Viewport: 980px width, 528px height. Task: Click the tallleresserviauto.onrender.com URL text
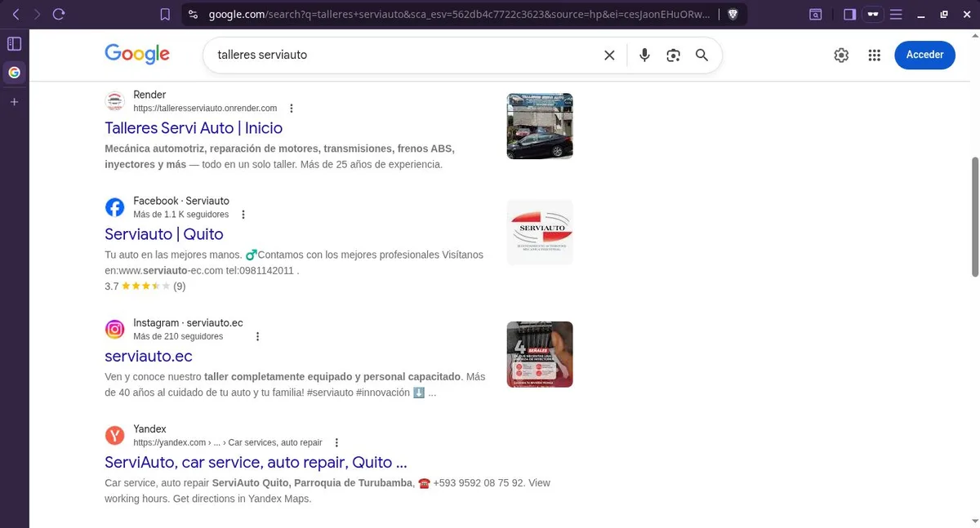(205, 109)
